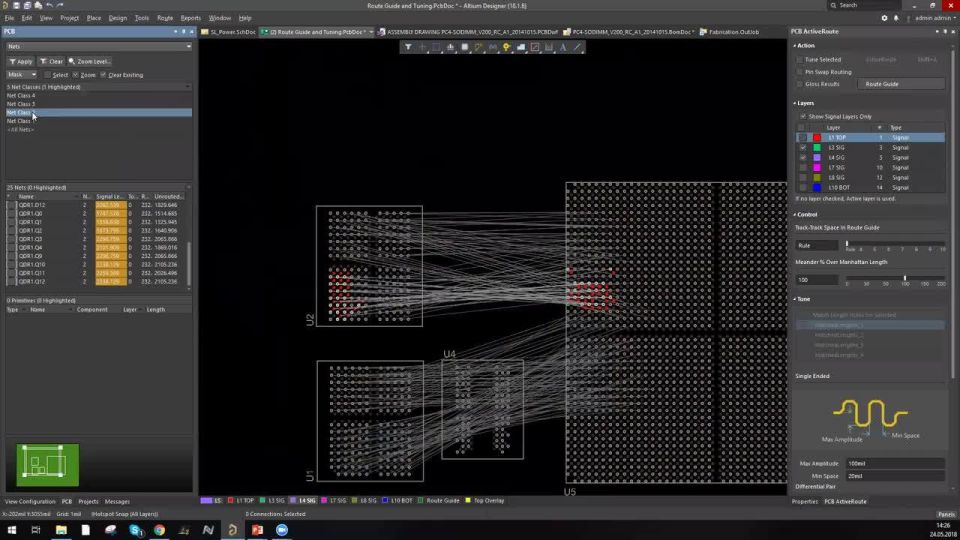Switch to Fabrication.OutJob tab
The image size is (960, 540).
(x=729, y=32)
